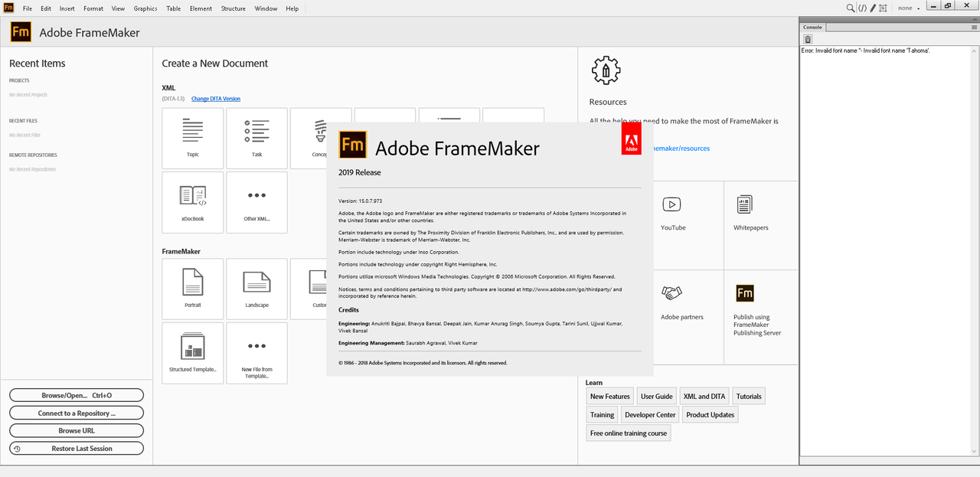Click the User Guide button

(x=657, y=397)
